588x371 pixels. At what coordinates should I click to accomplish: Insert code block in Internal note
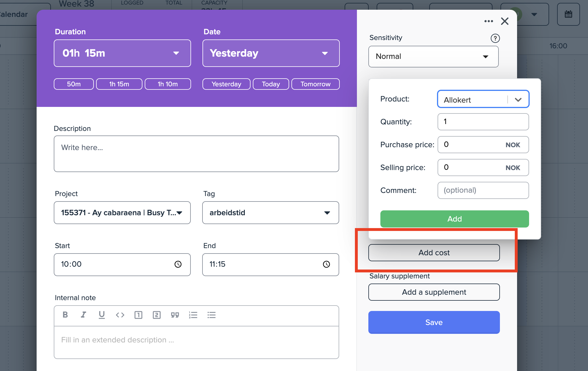pos(120,315)
